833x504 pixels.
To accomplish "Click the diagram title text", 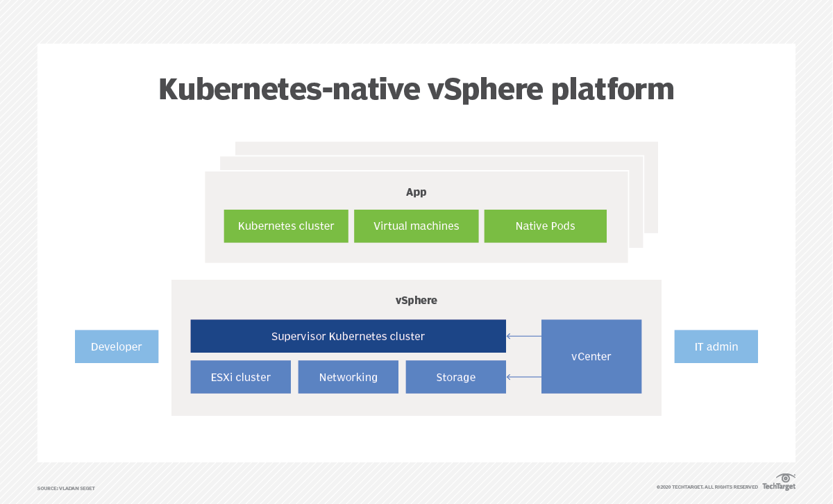I will coord(416,89).
